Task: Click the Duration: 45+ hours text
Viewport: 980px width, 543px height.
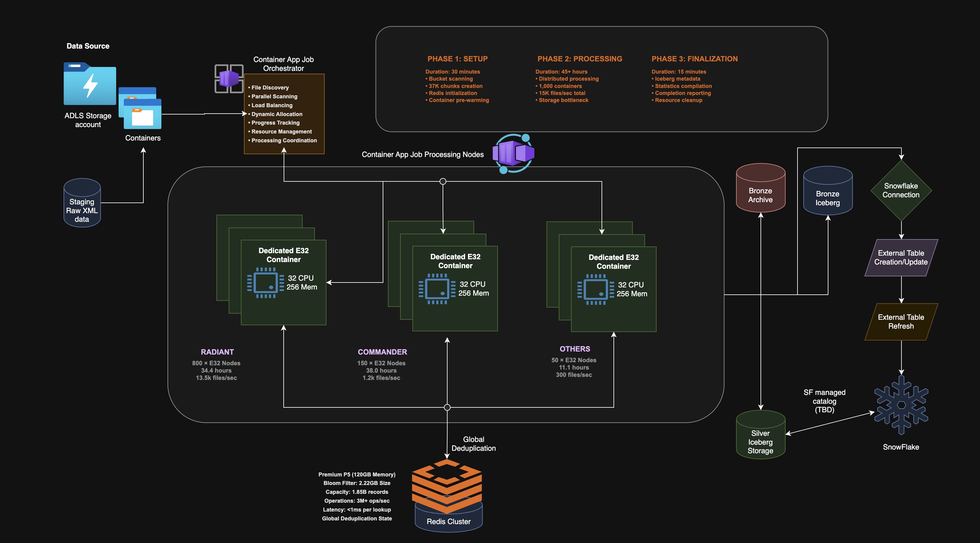Action: (562, 72)
